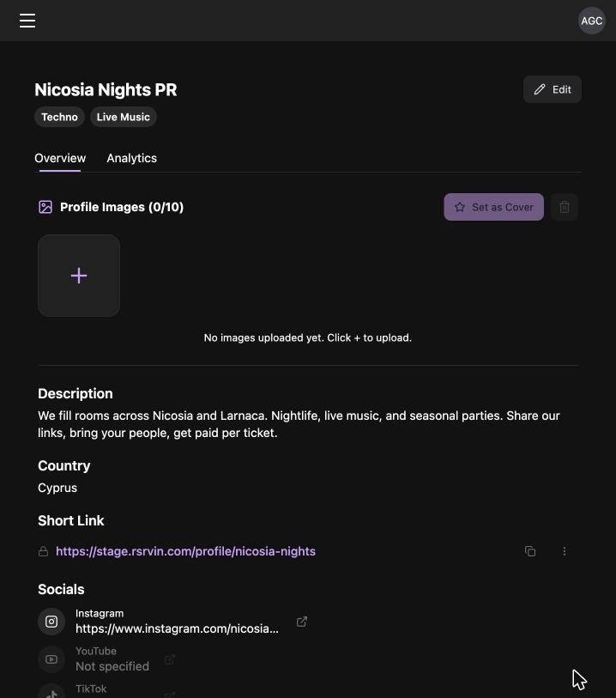Open the hamburger navigation menu

pyautogui.click(x=27, y=21)
